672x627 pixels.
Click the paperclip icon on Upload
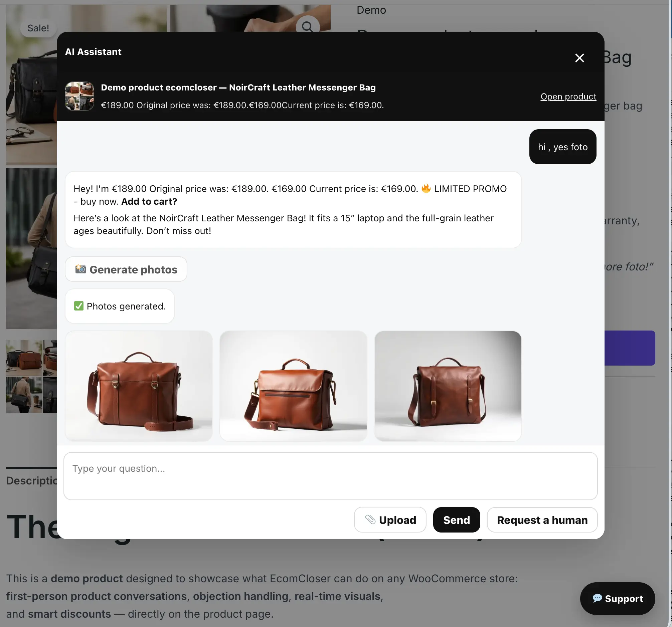(370, 519)
